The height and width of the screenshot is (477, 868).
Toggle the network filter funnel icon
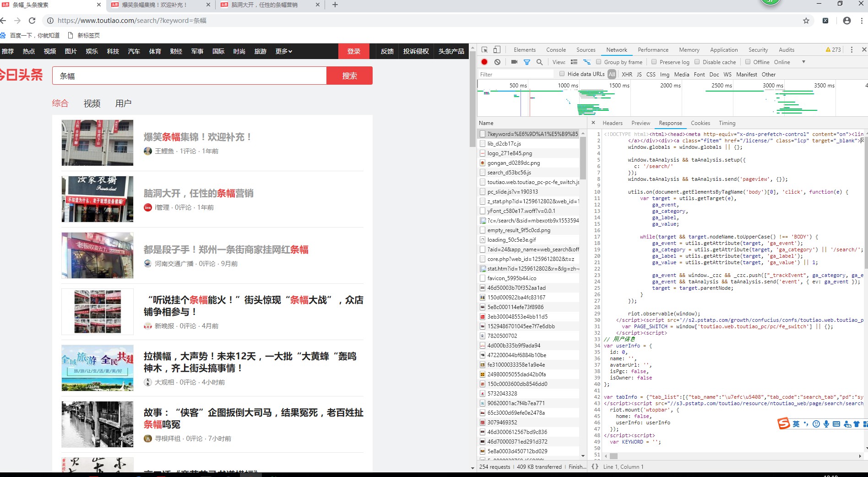[527, 62]
